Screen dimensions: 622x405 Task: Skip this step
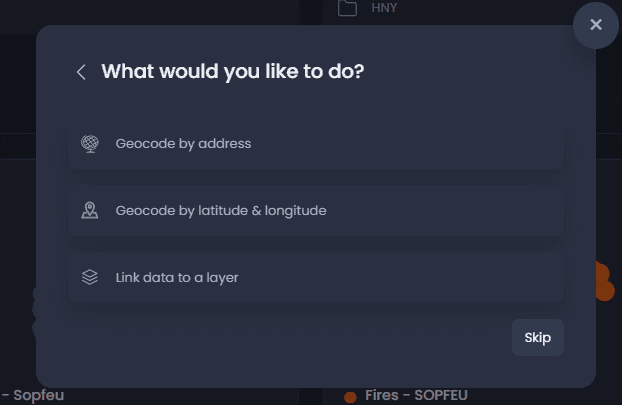pos(538,338)
